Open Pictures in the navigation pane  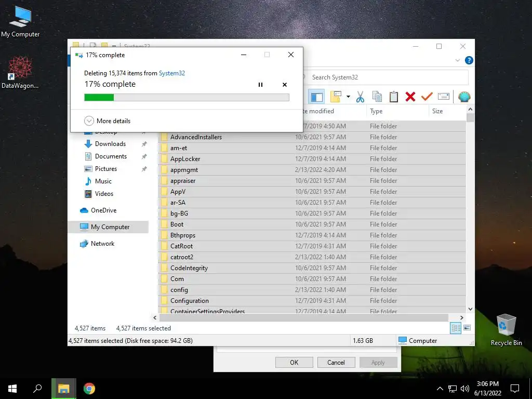click(x=105, y=169)
